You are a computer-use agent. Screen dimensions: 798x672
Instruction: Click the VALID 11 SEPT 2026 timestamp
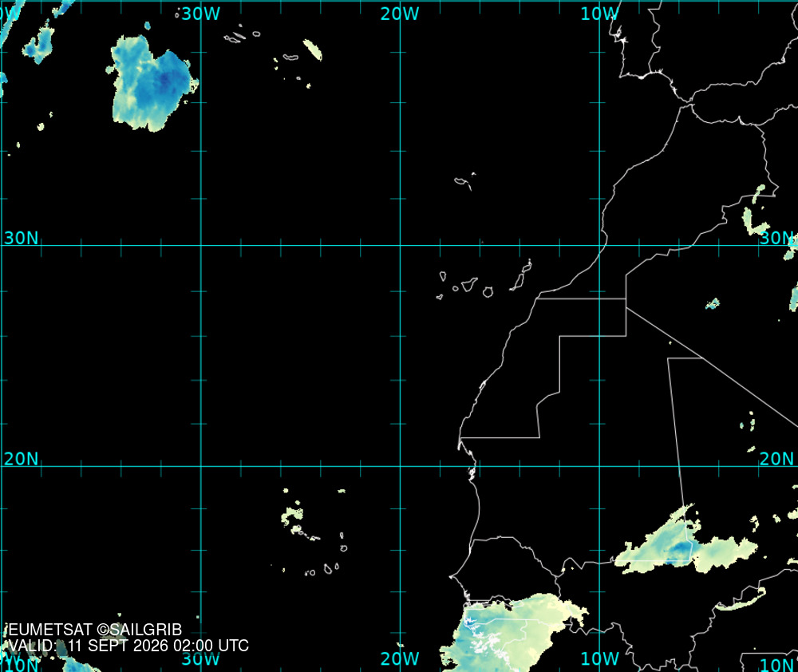pyautogui.click(x=128, y=646)
